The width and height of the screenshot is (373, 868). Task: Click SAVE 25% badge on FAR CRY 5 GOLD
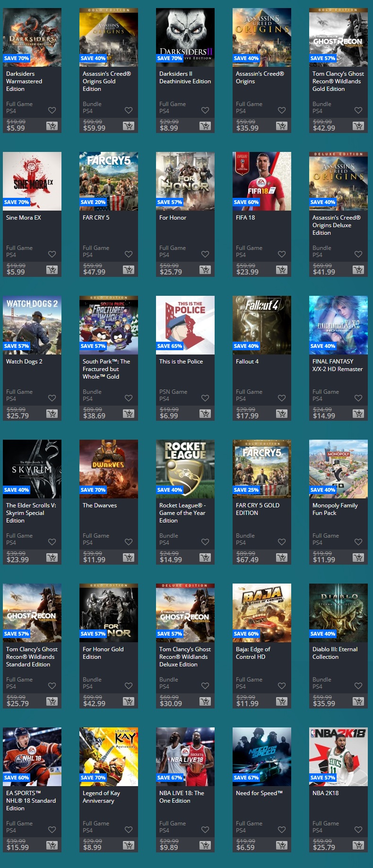(x=246, y=490)
